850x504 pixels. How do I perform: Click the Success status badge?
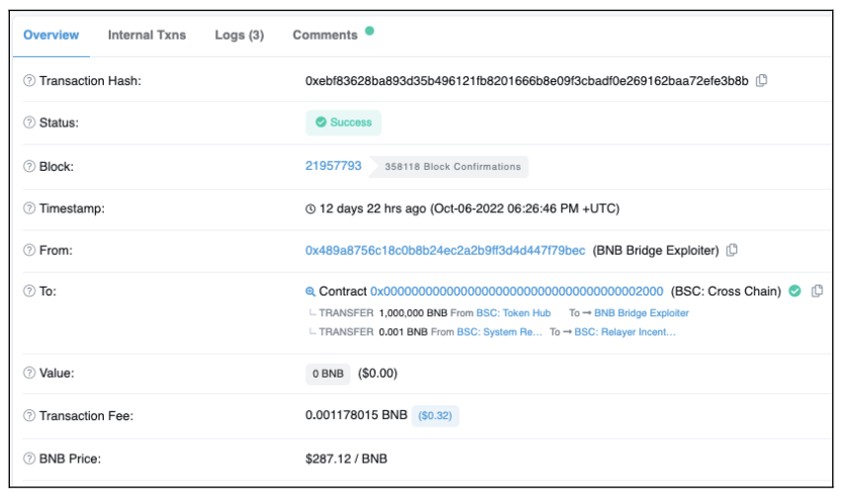click(x=343, y=123)
